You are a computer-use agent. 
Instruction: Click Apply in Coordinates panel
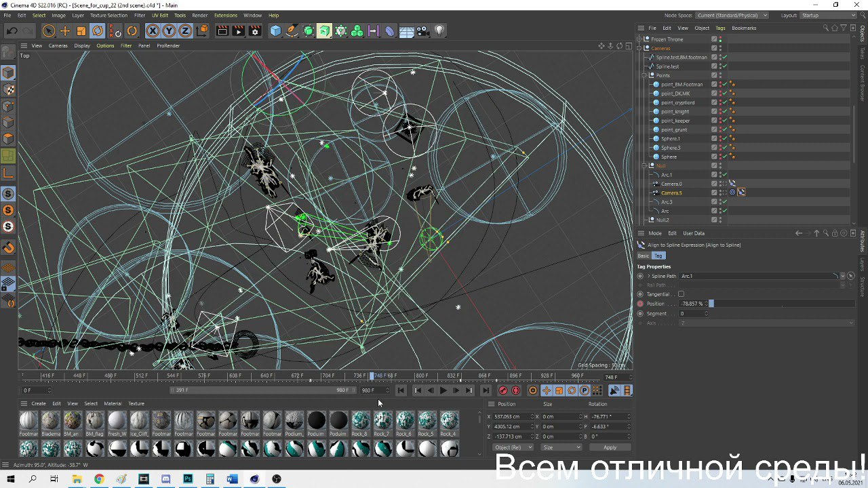tap(610, 447)
